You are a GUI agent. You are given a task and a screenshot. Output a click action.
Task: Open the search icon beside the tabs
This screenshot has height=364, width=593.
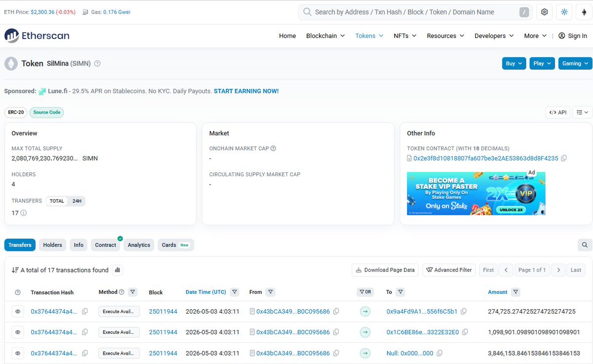tap(585, 245)
